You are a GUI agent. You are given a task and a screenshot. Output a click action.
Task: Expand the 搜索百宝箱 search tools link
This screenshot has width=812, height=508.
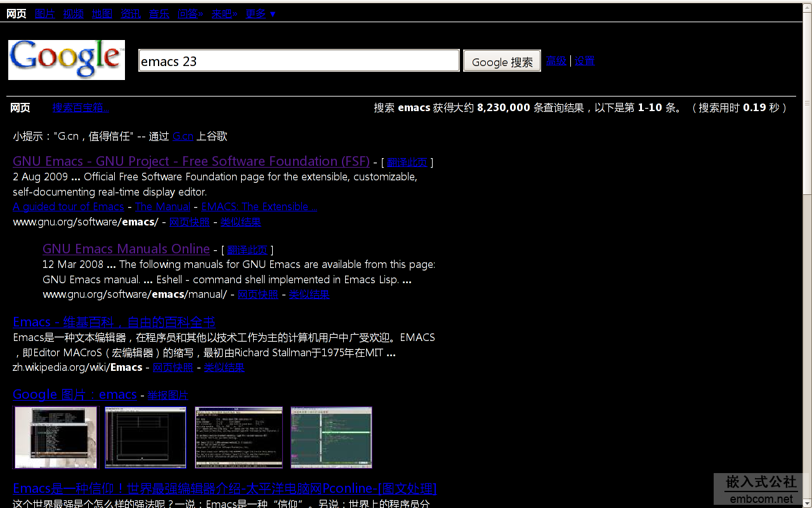(x=81, y=108)
